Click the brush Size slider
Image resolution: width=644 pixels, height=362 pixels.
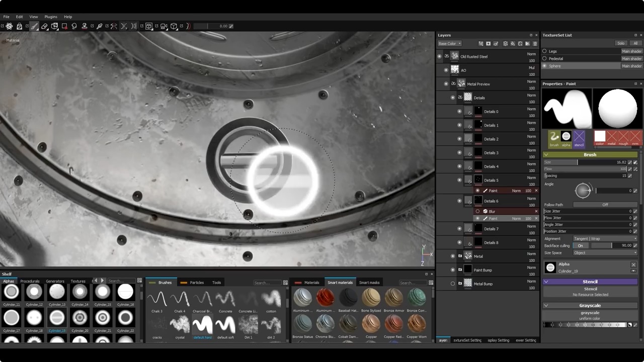(x=585, y=162)
